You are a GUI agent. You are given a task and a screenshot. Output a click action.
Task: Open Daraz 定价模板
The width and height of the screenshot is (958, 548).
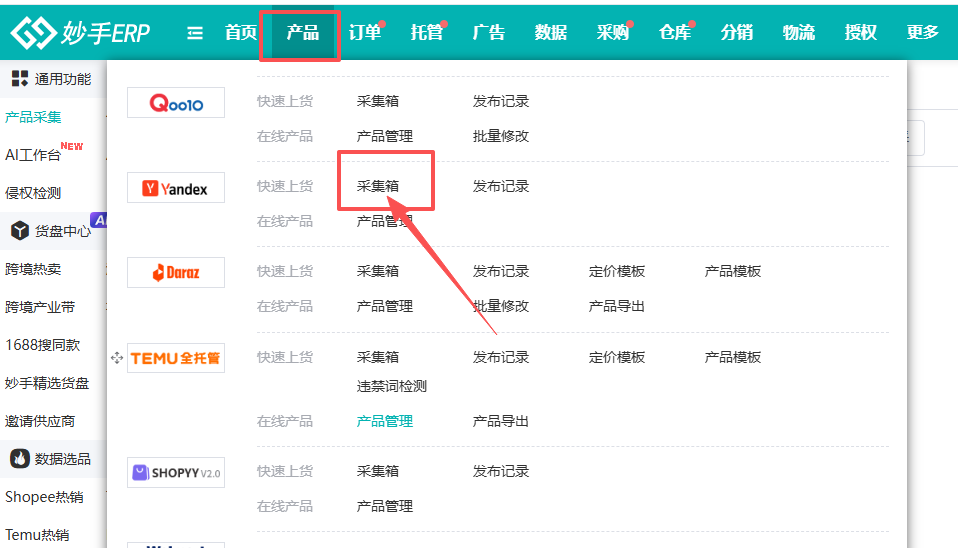[617, 271]
